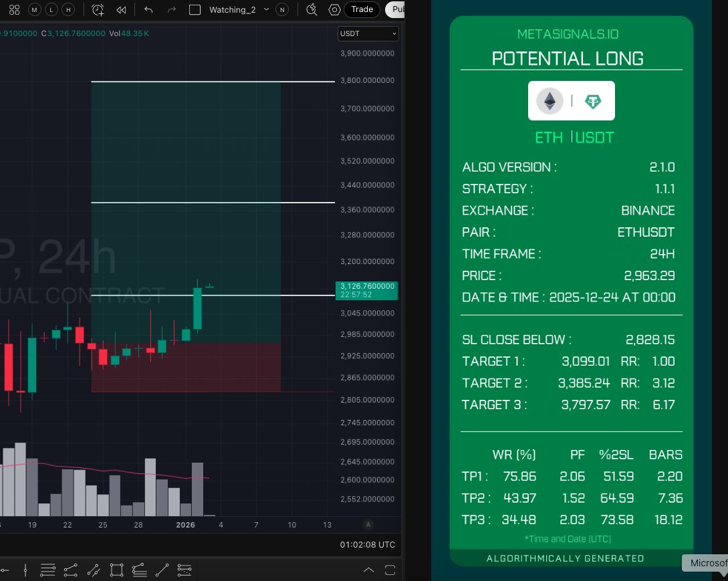Screen dimensions: 728x581
Task: Click the METASIGNALS.IO title in signal card
Action: (x=568, y=34)
